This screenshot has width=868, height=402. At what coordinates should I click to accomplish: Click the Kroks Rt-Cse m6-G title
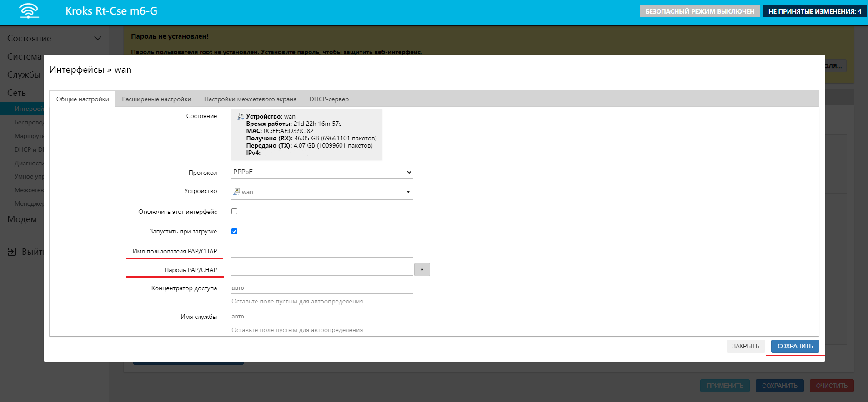(x=111, y=11)
